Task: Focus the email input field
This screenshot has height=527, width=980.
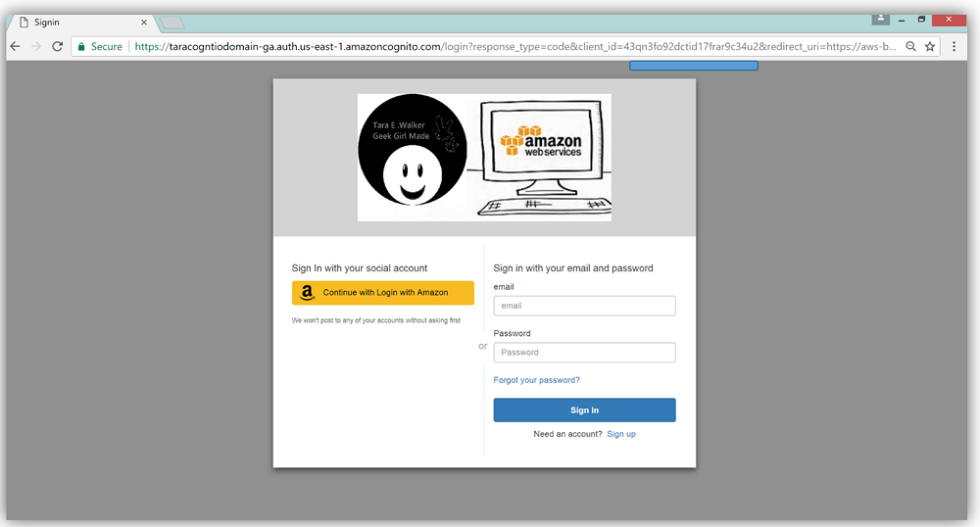Action: click(584, 306)
